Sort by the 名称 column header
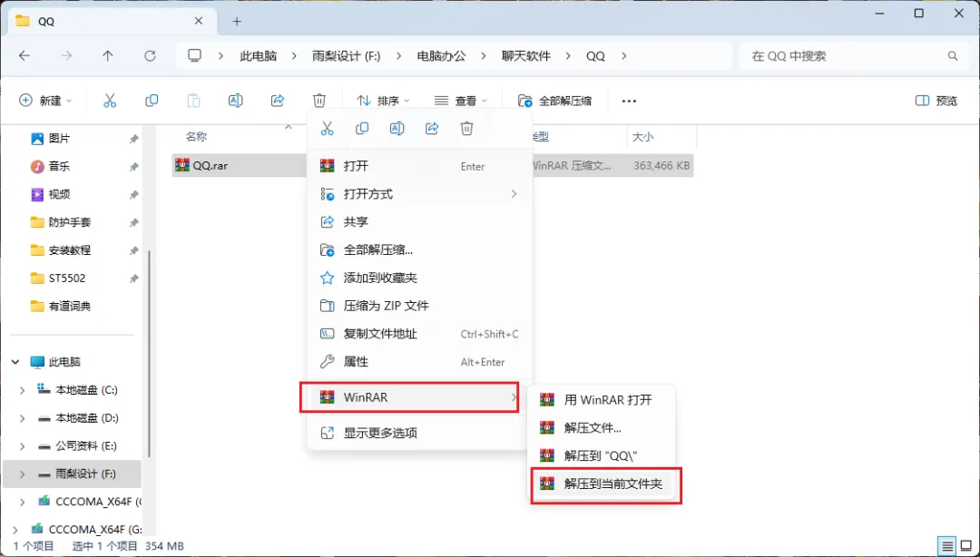Screen dimensions: 980x557 196,136
